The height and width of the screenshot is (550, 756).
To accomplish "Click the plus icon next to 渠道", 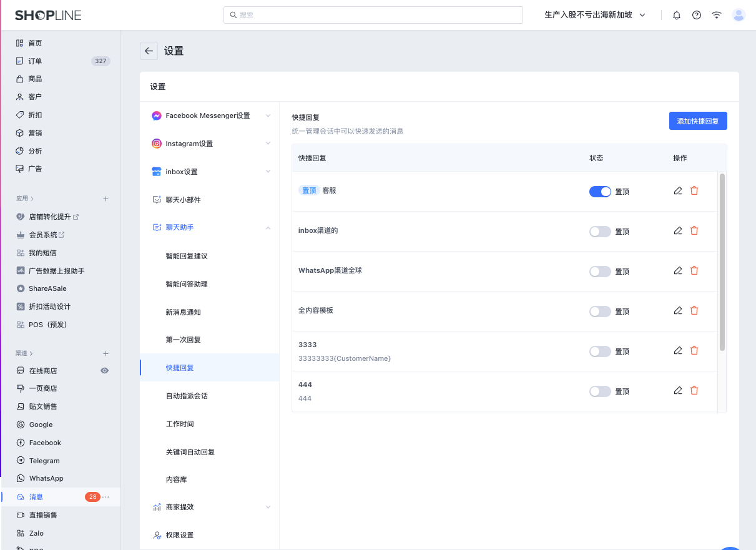I will 106,353.
